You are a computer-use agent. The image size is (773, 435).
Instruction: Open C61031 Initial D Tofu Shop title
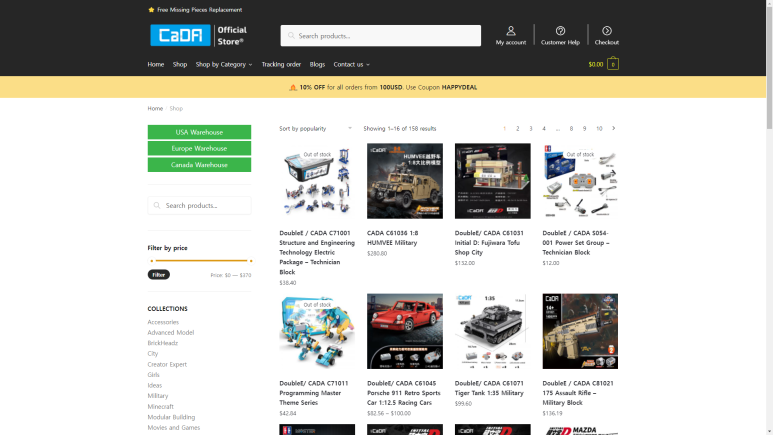[x=489, y=243]
